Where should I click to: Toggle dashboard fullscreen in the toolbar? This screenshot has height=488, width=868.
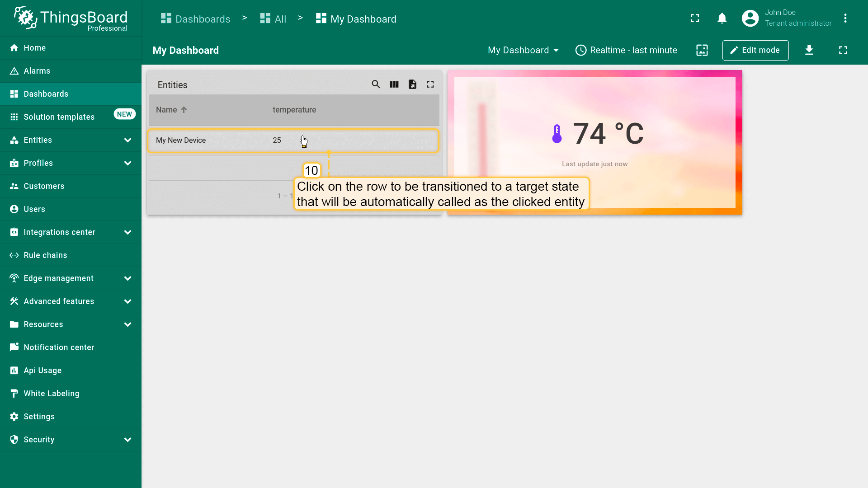pyautogui.click(x=843, y=50)
